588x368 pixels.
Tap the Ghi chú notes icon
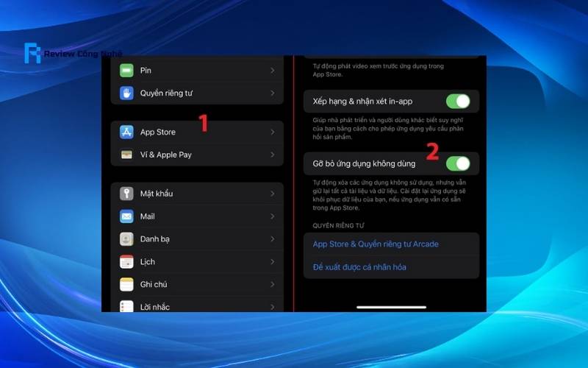(x=126, y=284)
